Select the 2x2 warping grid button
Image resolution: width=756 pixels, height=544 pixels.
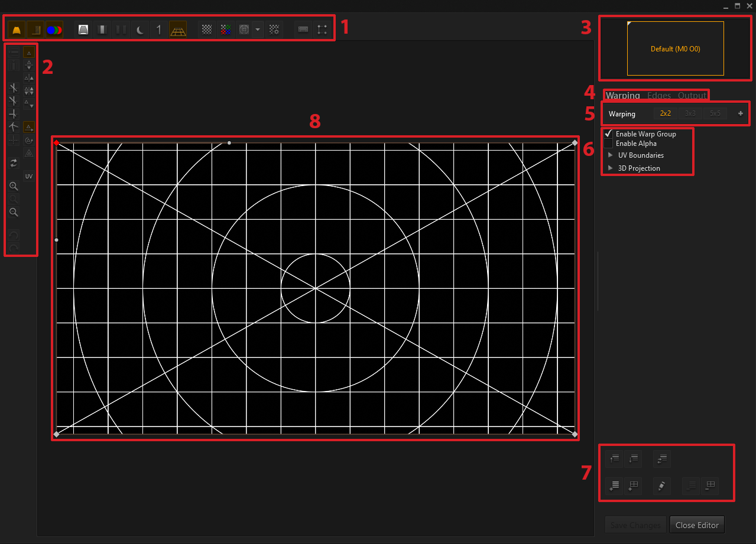click(666, 113)
